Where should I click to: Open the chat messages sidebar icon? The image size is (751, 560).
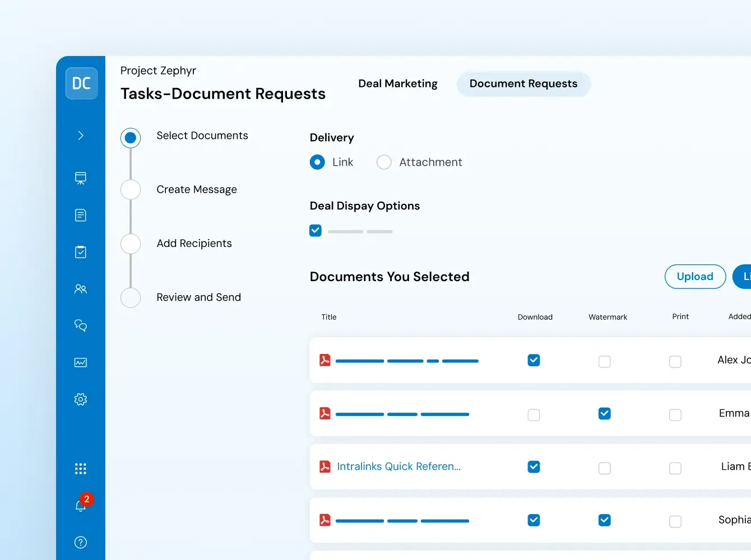(x=81, y=325)
